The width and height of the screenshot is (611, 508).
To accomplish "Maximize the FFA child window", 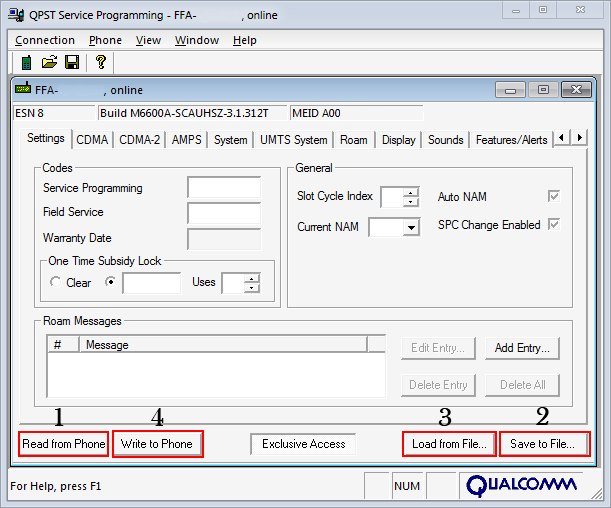I will coord(543,90).
